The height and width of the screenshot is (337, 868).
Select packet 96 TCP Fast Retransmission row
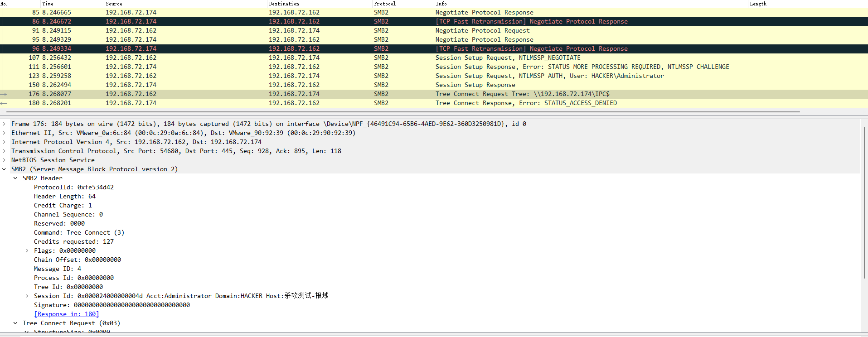pos(434,48)
